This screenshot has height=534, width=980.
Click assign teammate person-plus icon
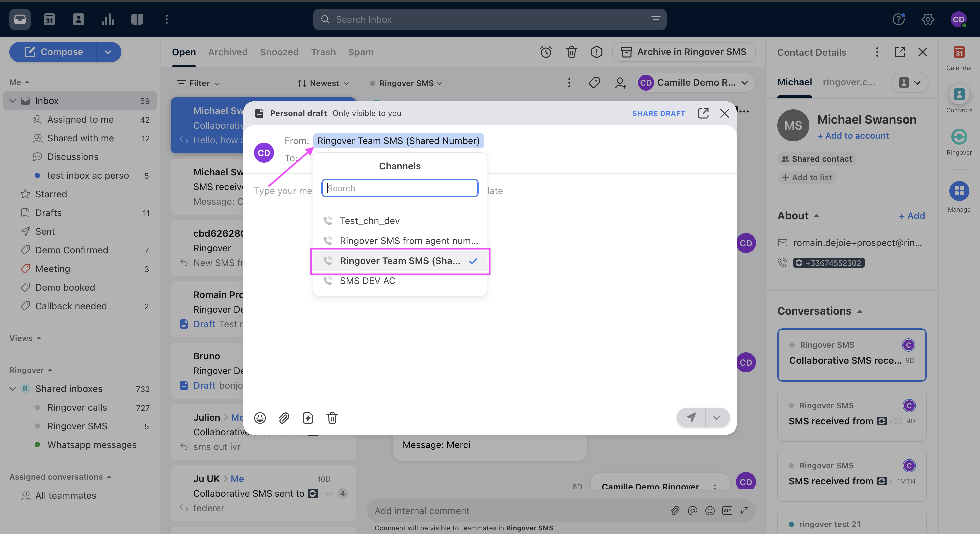[620, 83]
